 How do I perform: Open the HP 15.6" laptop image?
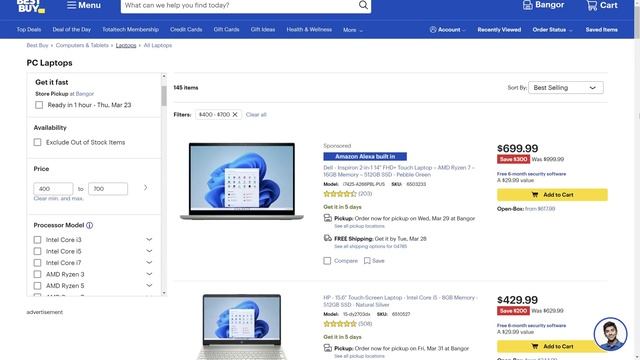[242, 327]
